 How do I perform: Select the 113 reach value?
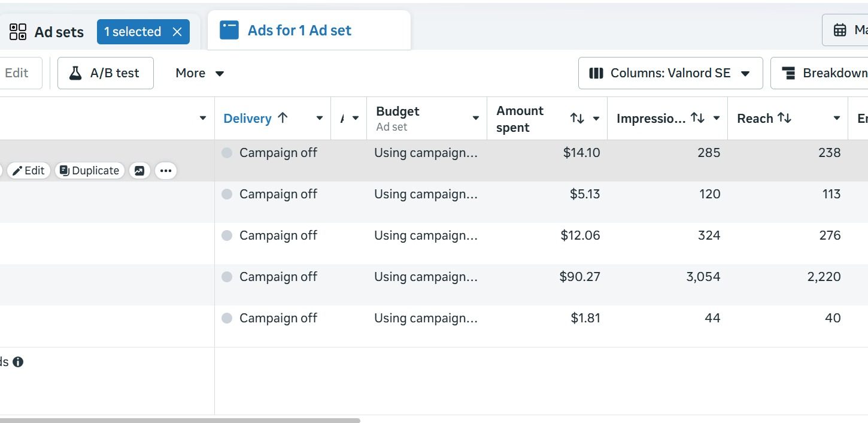pyautogui.click(x=831, y=194)
